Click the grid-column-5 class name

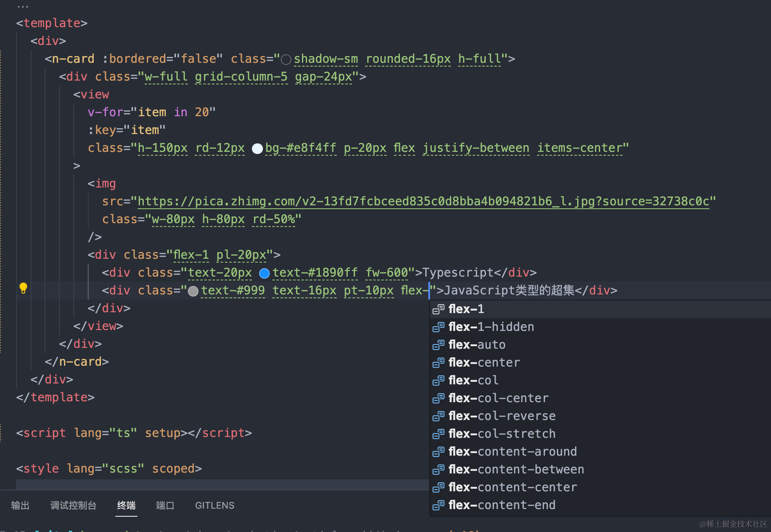tap(241, 76)
